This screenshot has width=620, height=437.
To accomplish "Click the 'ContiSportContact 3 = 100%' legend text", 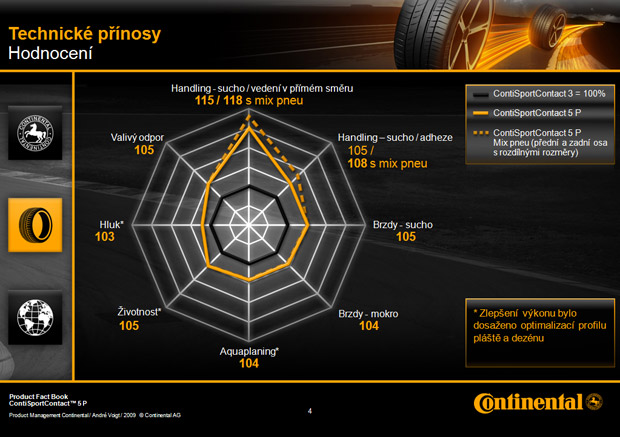I will 549,94.
